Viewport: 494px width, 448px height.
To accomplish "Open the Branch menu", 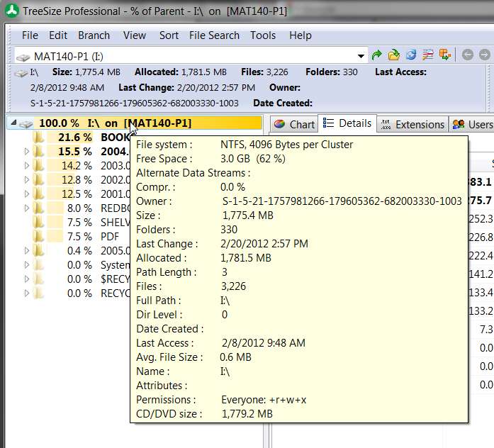I will [94, 35].
